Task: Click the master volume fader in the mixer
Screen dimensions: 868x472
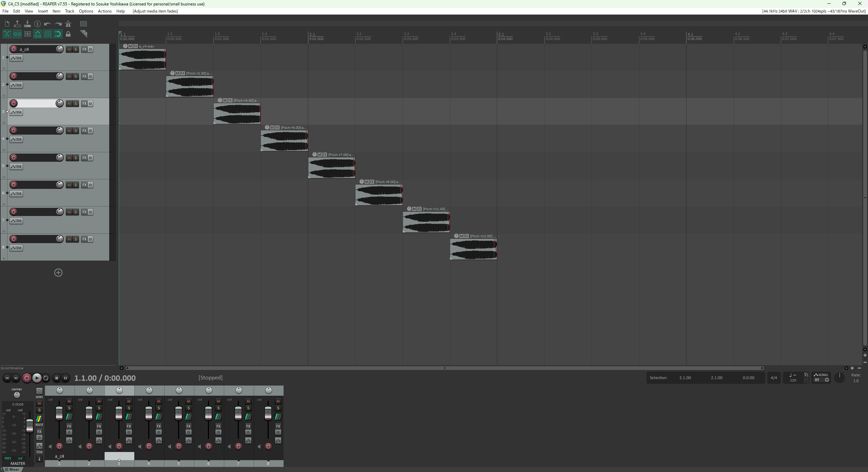Action: coord(30,425)
